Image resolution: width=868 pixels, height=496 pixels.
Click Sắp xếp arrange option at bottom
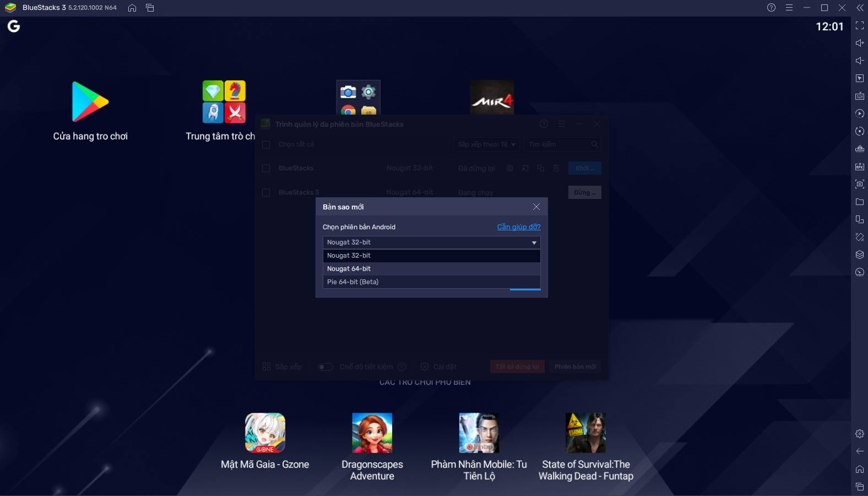point(282,367)
